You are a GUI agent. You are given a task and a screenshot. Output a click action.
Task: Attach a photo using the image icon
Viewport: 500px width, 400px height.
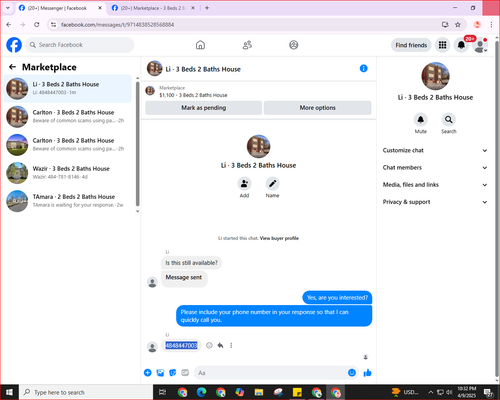click(160, 373)
